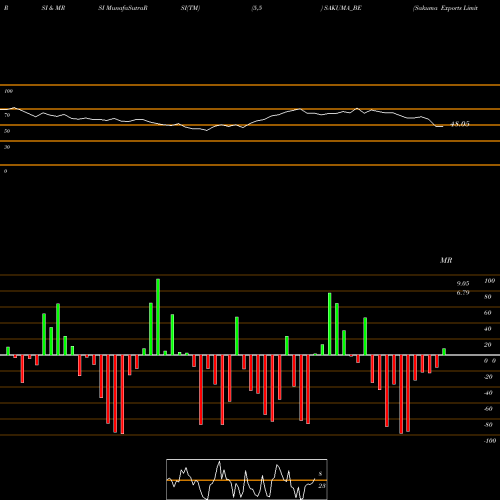Click the '-40' label on MR axis
The width and height of the screenshot is (500, 500).
(488, 393)
